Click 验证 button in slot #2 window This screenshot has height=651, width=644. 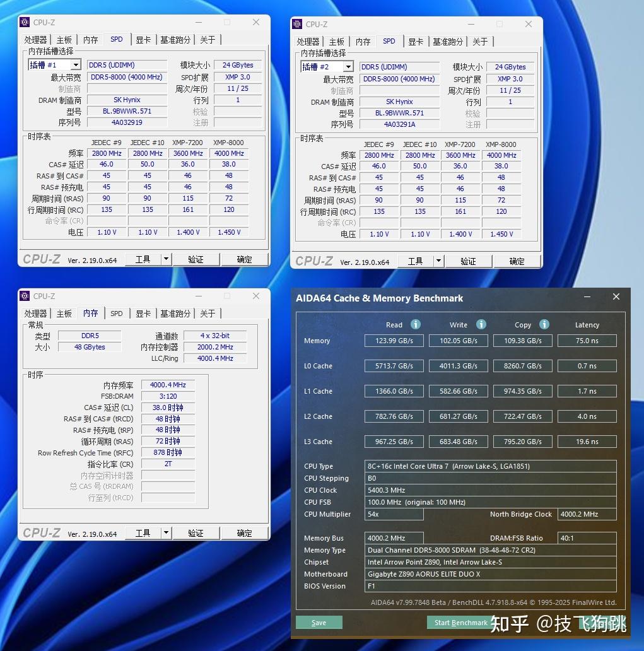pos(468,261)
